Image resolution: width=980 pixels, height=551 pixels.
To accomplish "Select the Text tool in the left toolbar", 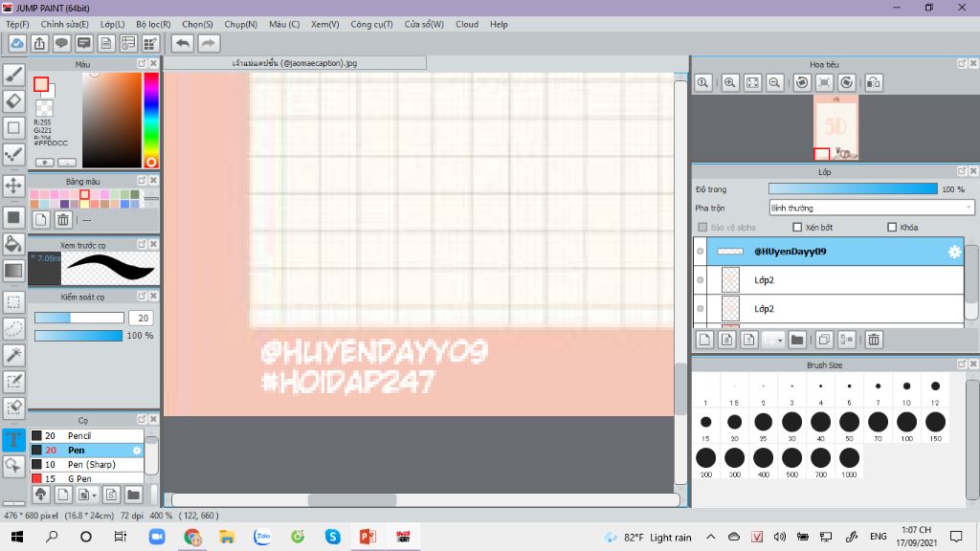I will point(13,440).
